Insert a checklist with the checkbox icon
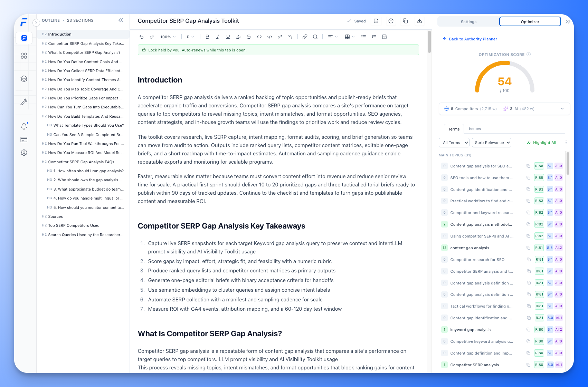Image resolution: width=588 pixels, height=387 pixels. (x=385, y=37)
